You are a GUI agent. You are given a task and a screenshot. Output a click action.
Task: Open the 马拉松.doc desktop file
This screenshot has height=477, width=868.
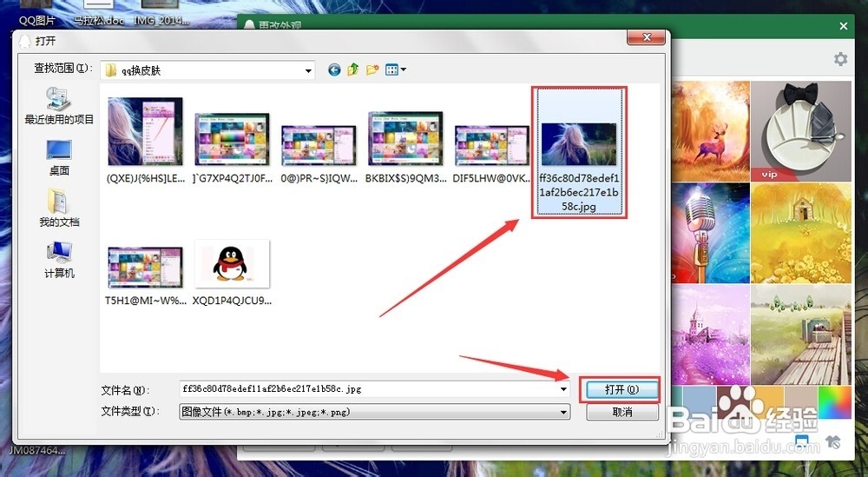coord(99,15)
